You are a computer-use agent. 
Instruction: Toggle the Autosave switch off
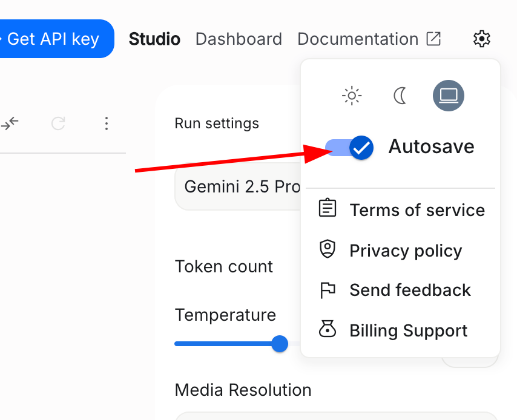click(x=350, y=147)
